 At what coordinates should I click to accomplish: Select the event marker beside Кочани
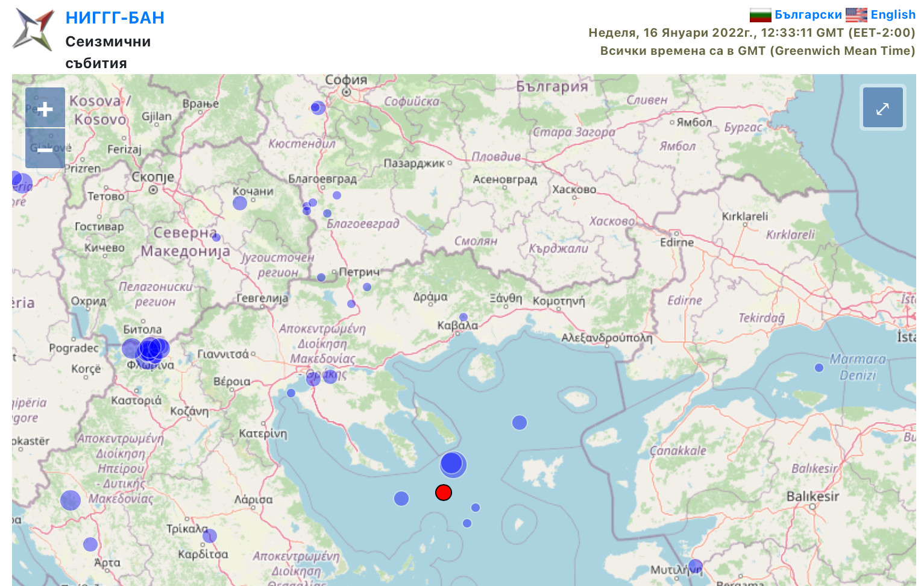[240, 203]
